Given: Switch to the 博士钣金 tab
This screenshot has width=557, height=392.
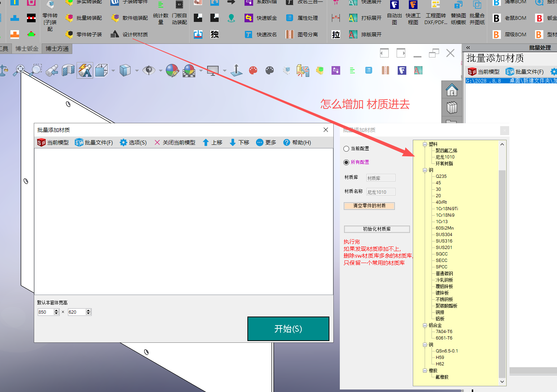Looking at the screenshot, I should (27, 49).
